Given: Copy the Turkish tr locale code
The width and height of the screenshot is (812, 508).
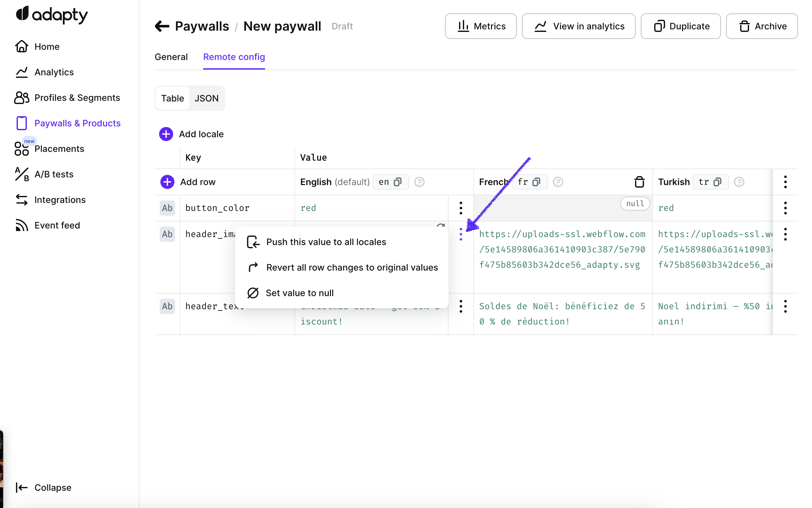Looking at the screenshot, I should [717, 182].
